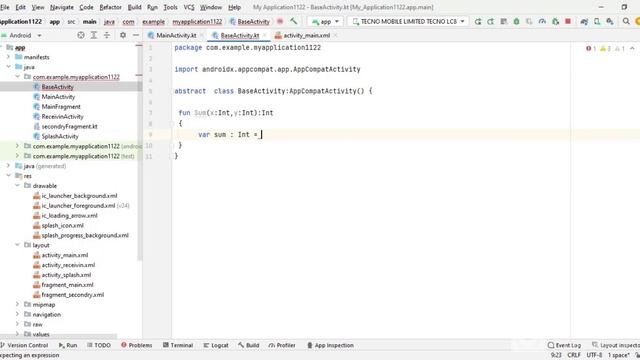Open the Version Control tool window
Screen dimensions: 640x360
24,345
